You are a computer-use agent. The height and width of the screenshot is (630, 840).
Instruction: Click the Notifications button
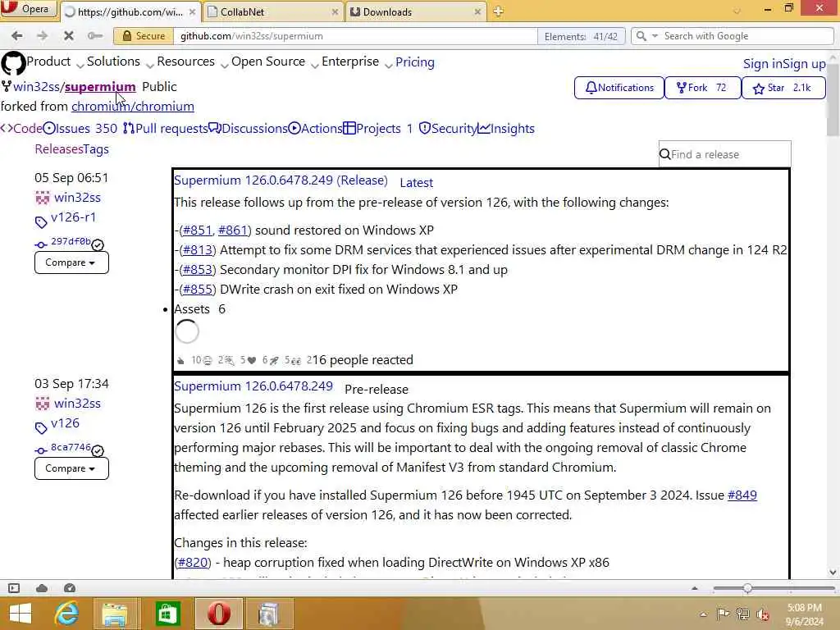click(x=619, y=88)
